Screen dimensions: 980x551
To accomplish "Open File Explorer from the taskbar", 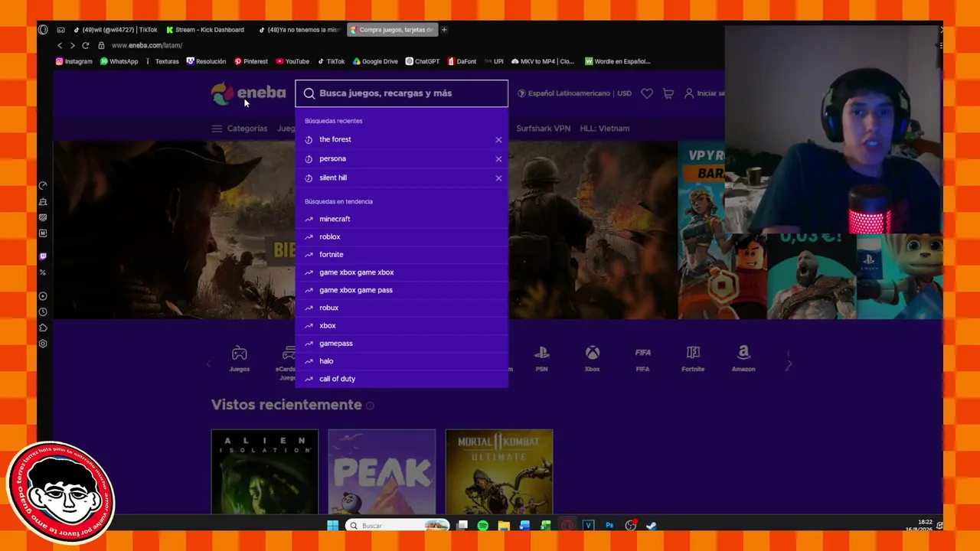I will (504, 526).
